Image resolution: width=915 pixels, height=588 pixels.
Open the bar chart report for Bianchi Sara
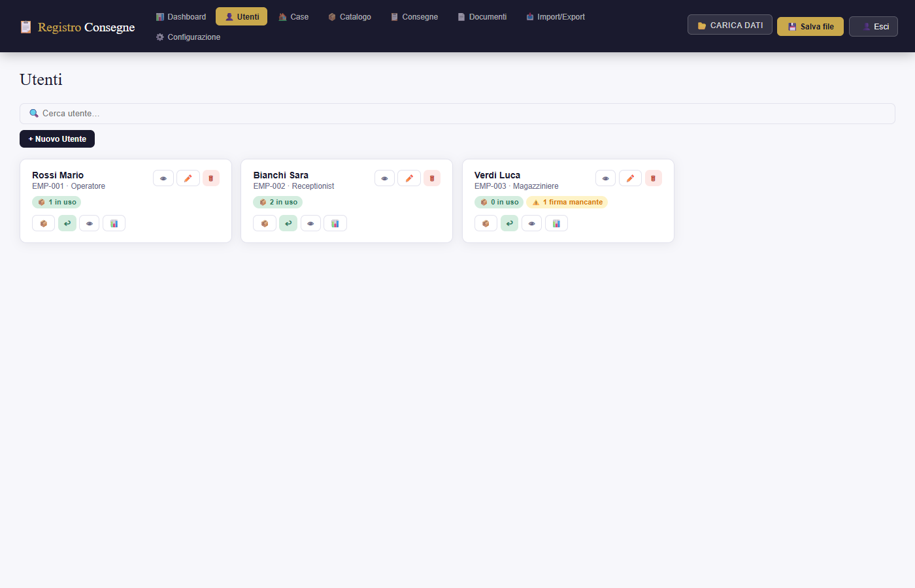(x=335, y=223)
